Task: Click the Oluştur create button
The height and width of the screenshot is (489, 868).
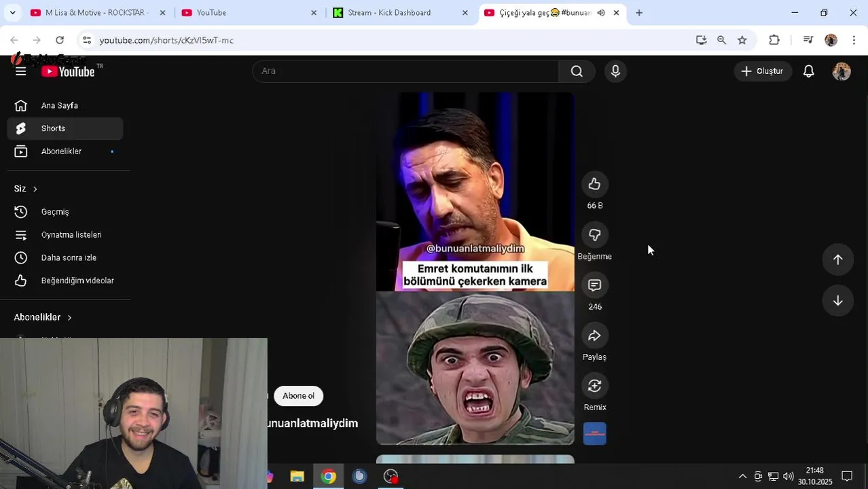Action: pos(762,71)
